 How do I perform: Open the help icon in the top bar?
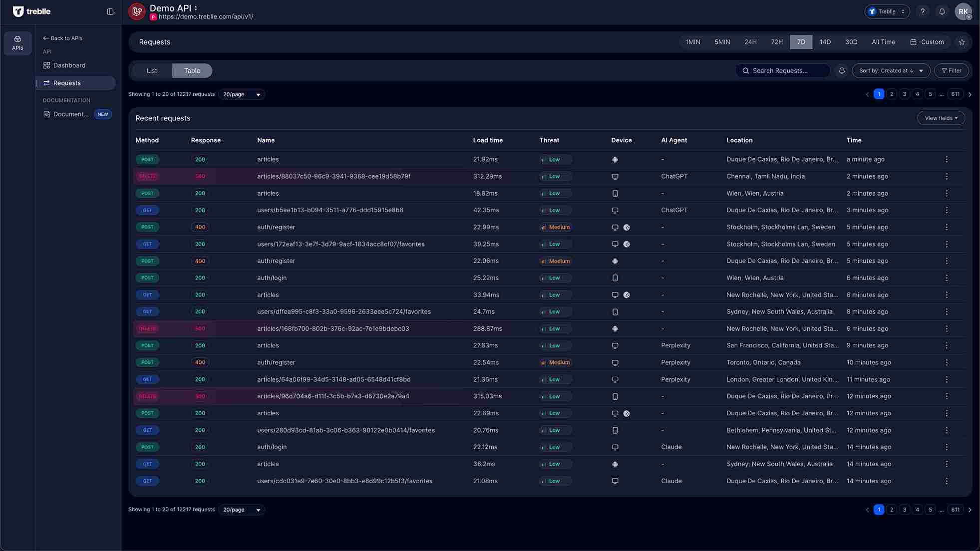[922, 11]
